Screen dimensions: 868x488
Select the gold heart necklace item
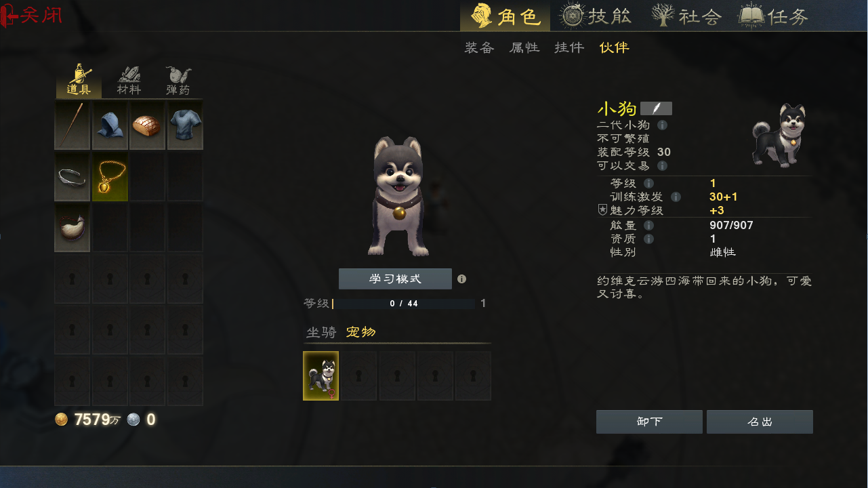point(110,177)
